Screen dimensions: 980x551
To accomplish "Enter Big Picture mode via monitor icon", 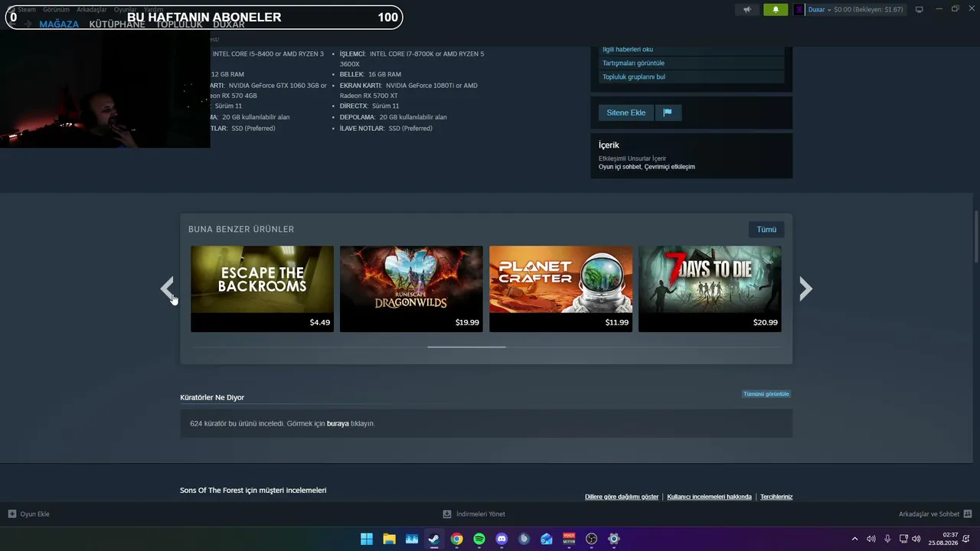I will click(920, 9).
